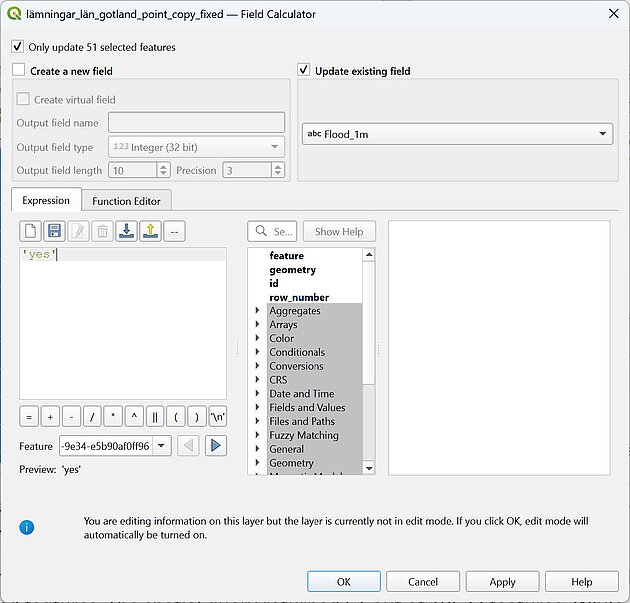630x603 pixels.
Task: Insert the multiplication operator
Action: (x=113, y=417)
